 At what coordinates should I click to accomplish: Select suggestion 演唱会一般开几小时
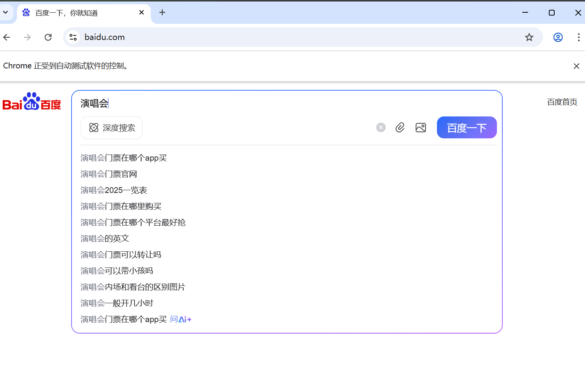pyautogui.click(x=117, y=303)
